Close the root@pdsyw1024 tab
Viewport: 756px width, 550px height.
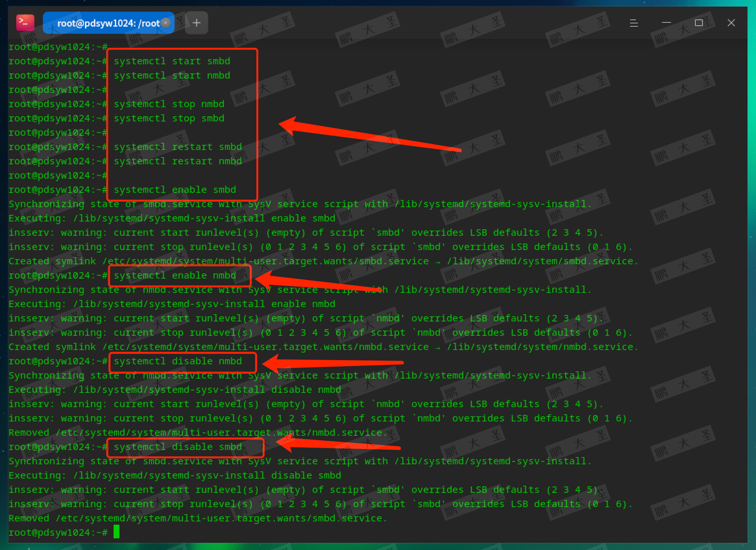tap(166, 23)
